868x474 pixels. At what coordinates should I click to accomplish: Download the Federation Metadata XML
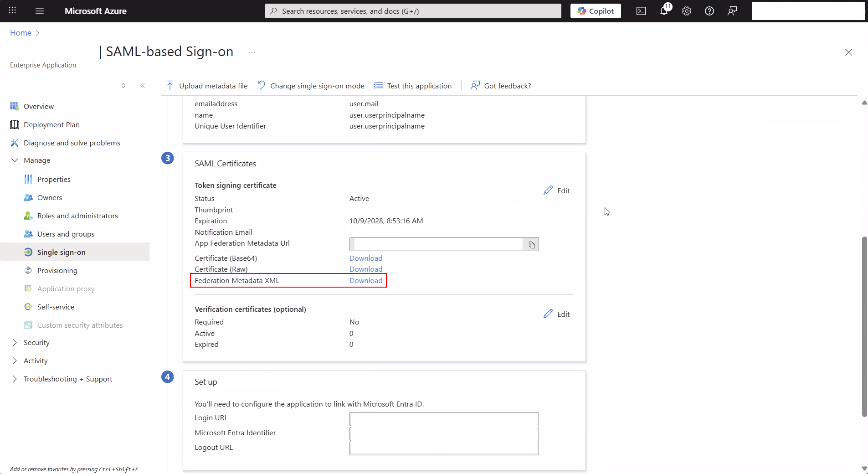coord(365,280)
